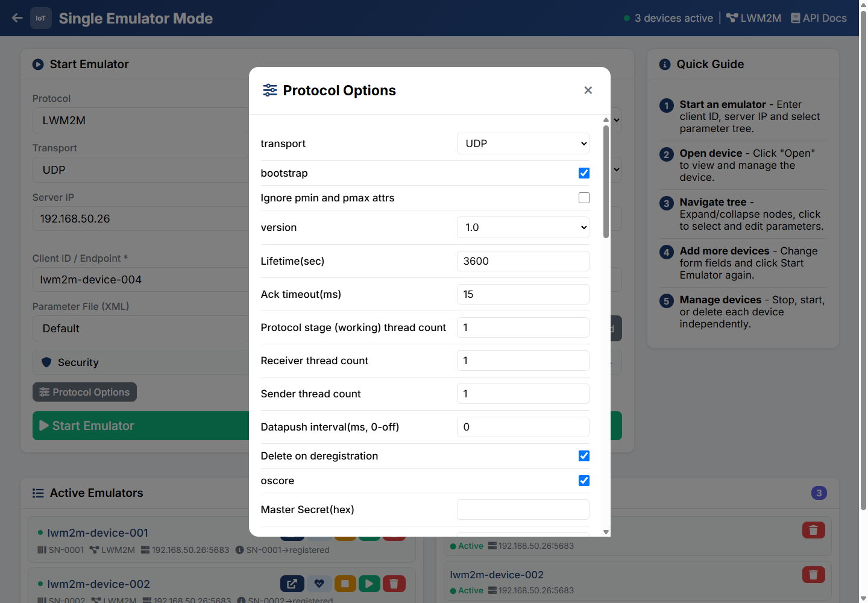Toggle the oscore checkbox
Image resolution: width=868 pixels, height=603 pixels.
pos(584,481)
